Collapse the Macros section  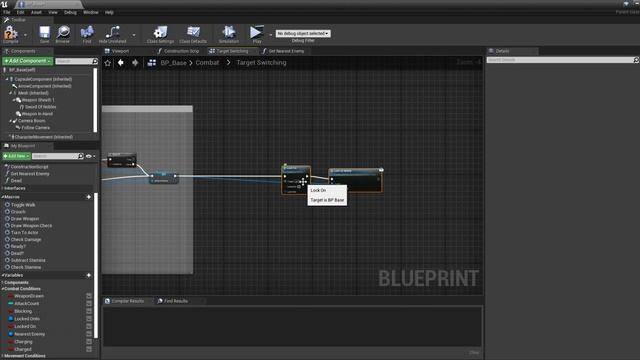pos(2,197)
